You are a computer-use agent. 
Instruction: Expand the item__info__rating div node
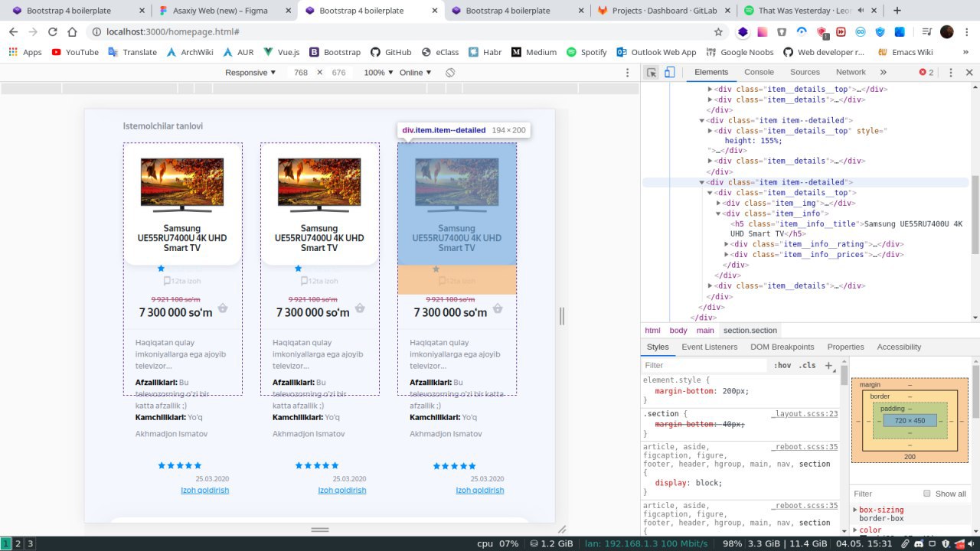tap(727, 244)
